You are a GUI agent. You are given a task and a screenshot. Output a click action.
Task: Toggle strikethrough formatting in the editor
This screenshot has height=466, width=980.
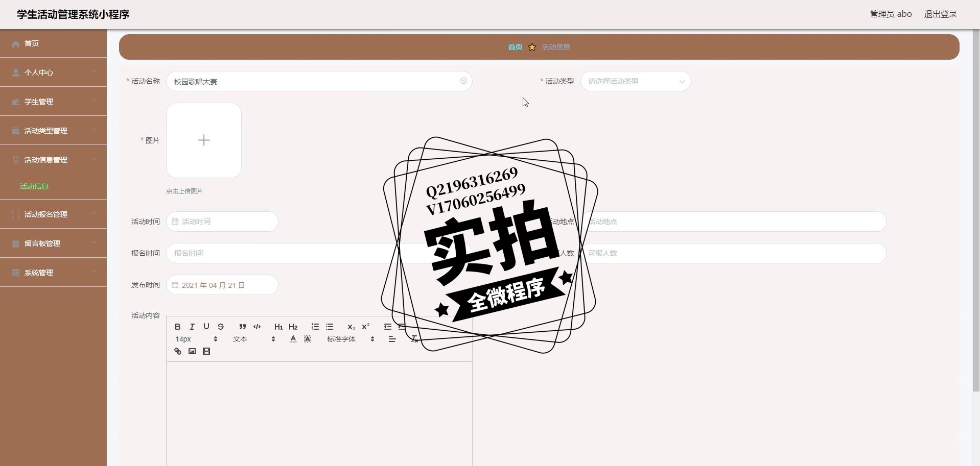tap(221, 327)
